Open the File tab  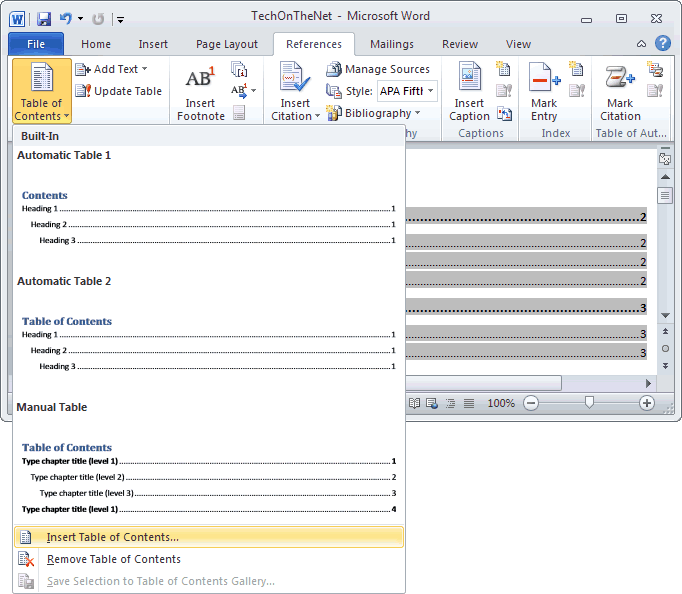click(36, 44)
